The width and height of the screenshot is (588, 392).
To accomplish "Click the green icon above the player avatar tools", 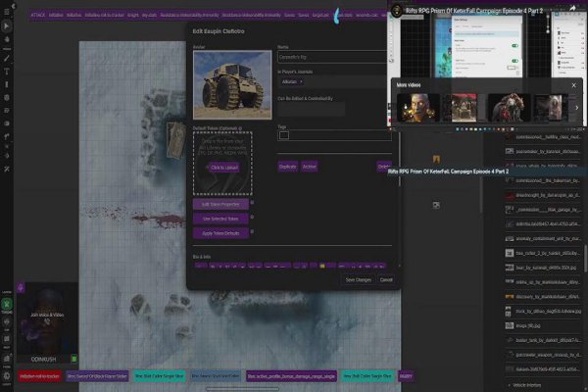I will (x=7, y=304).
